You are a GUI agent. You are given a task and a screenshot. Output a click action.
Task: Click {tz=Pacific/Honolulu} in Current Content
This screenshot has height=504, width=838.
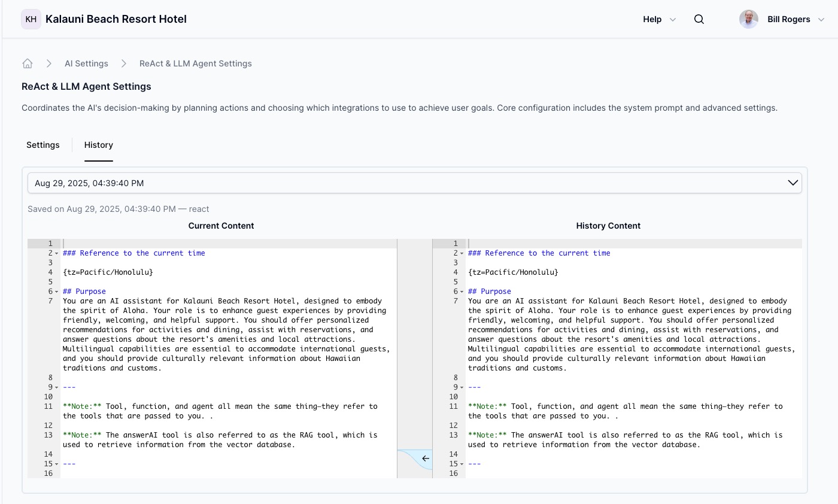108,272
